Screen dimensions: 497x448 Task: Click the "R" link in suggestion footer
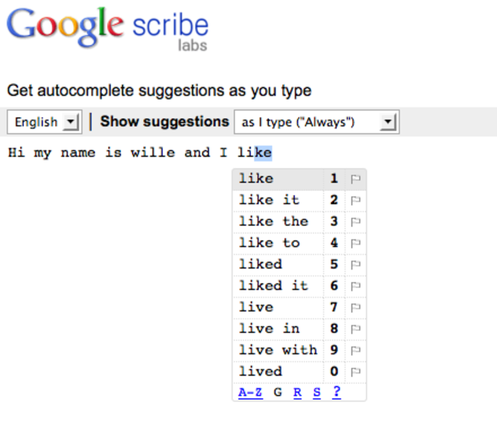297,392
